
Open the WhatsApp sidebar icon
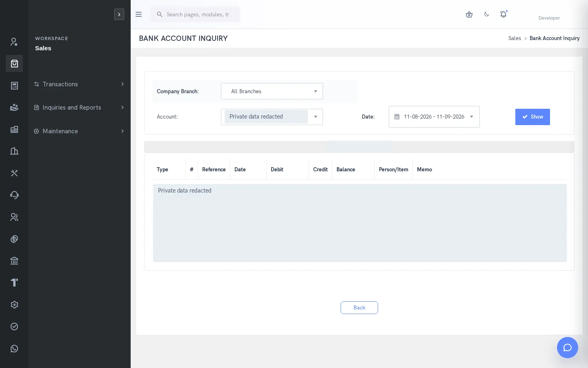point(14,348)
